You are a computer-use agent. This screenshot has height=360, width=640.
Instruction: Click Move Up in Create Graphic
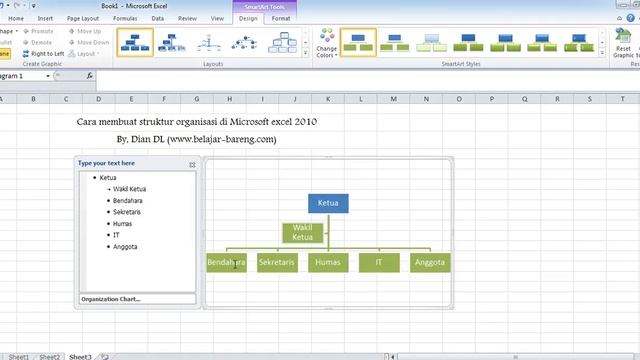click(84, 31)
